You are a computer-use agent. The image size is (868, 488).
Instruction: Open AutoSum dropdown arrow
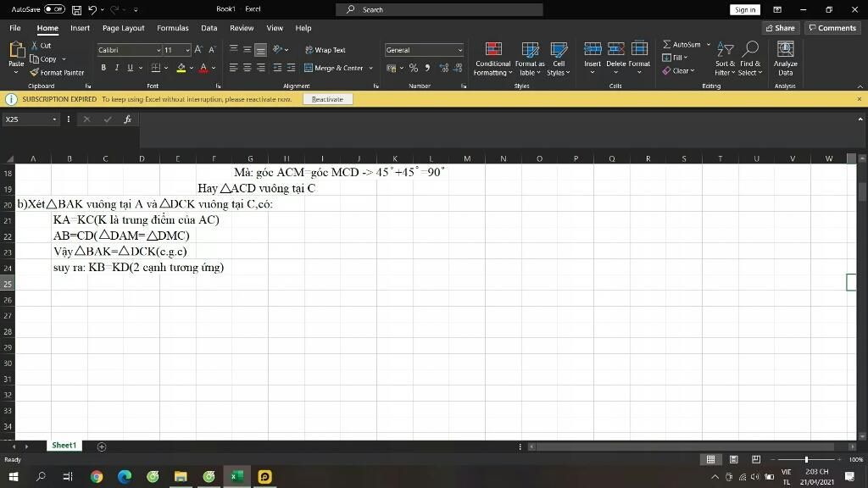(709, 44)
